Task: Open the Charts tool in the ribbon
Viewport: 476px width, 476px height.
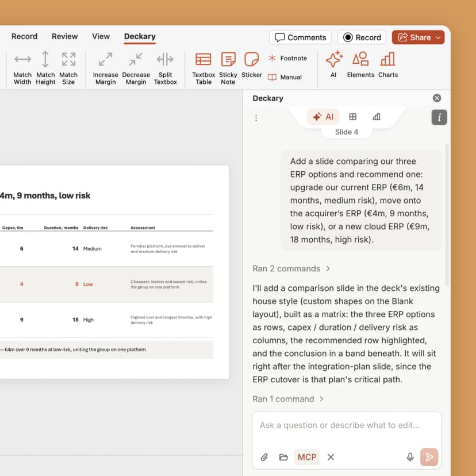Action: [387, 64]
